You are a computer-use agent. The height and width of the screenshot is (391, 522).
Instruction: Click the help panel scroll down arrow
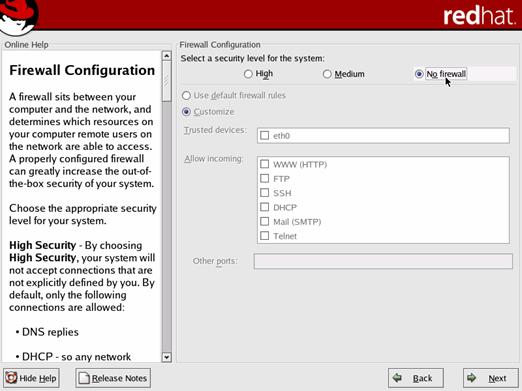click(x=166, y=357)
